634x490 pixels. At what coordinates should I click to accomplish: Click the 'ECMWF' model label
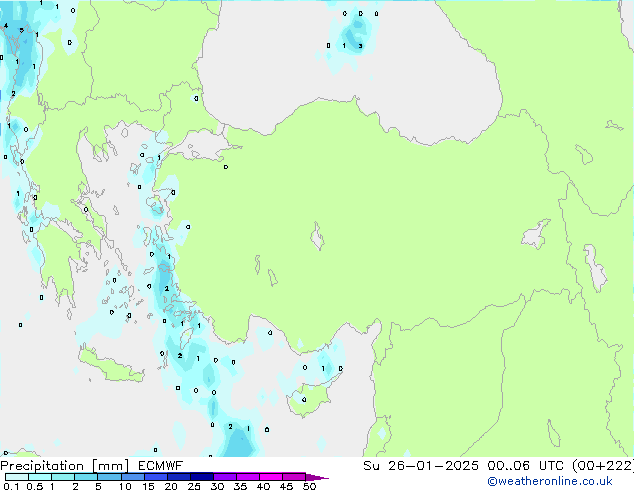[x=161, y=466]
